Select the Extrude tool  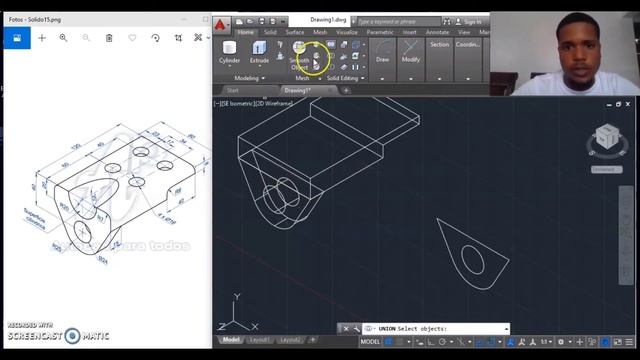point(259,52)
